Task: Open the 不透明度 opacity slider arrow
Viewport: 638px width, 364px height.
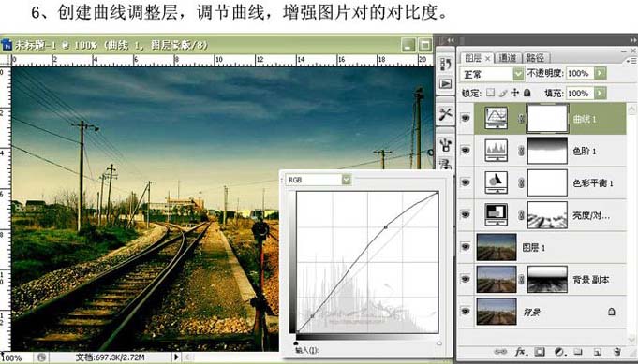Action: pyautogui.click(x=601, y=74)
